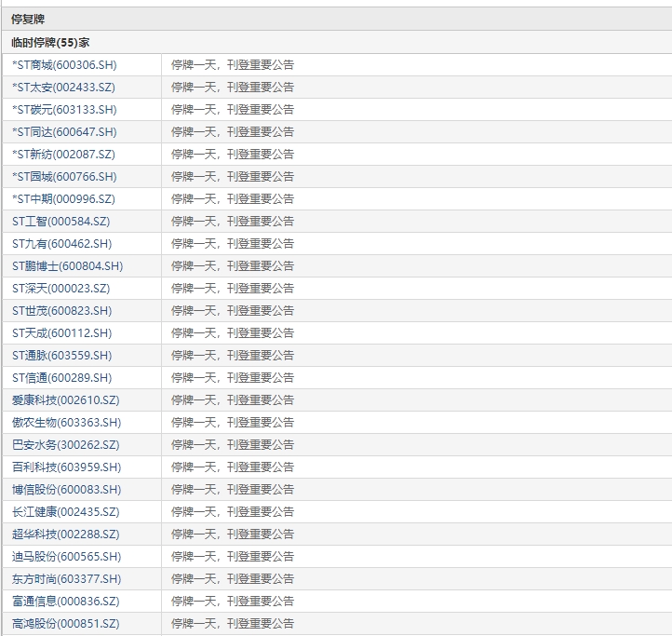The height and width of the screenshot is (636, 672).
Task: Open the ST通脉(603559.SH) stock entry
Action: [61, 356]
